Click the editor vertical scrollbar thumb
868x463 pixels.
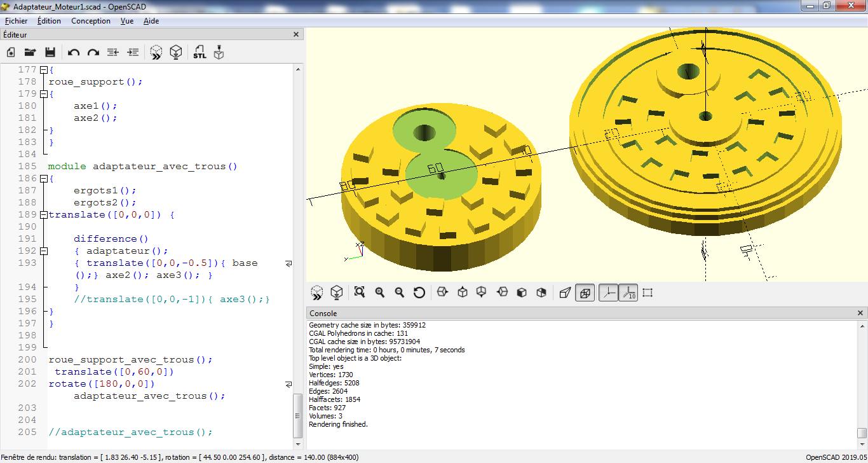[x=298, y=416]
